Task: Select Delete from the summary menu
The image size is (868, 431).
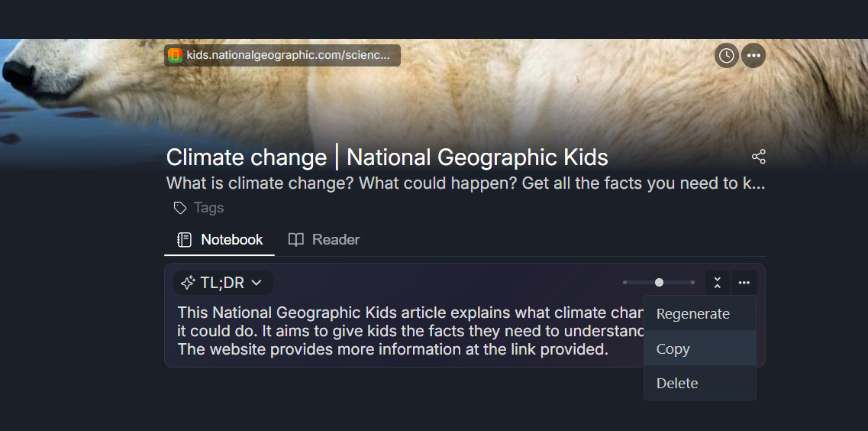Action: click(x=676, y=383)
